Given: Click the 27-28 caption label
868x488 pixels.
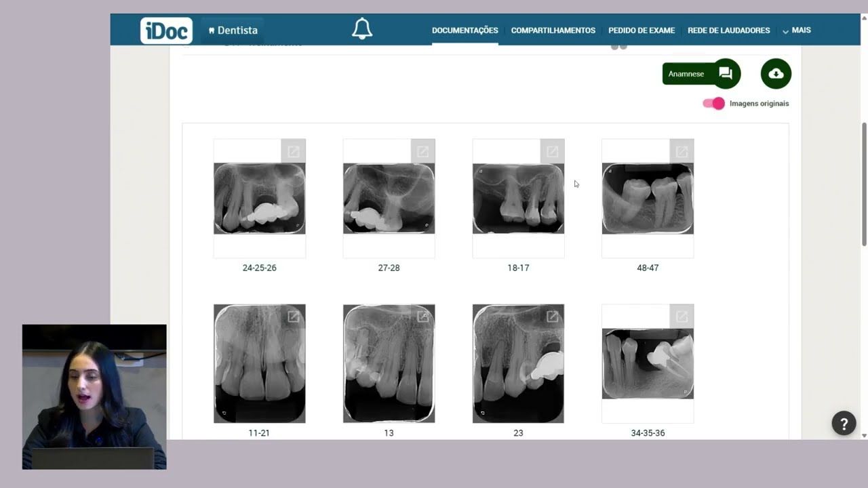Looking at the screenshot, I should coord(389,268).
